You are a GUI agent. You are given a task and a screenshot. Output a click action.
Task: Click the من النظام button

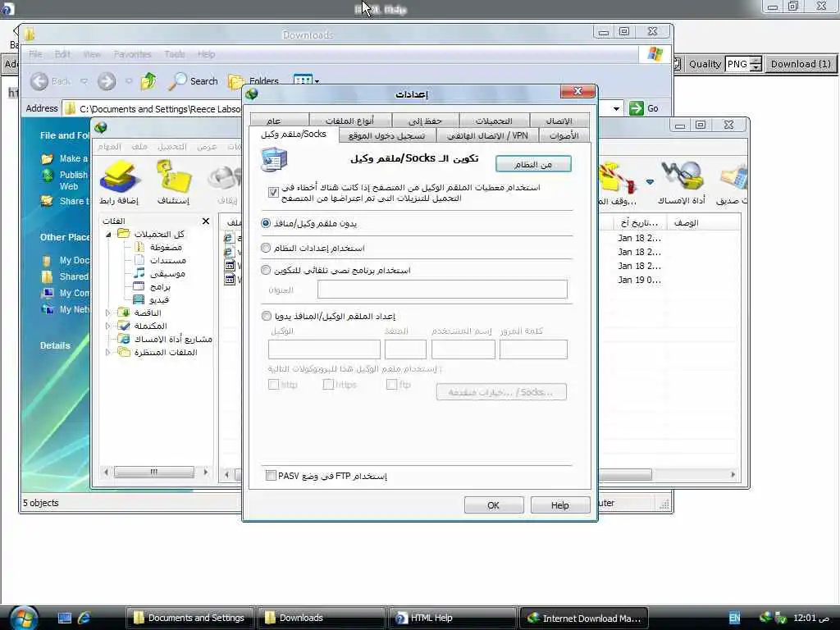click(x=533, y=164)
